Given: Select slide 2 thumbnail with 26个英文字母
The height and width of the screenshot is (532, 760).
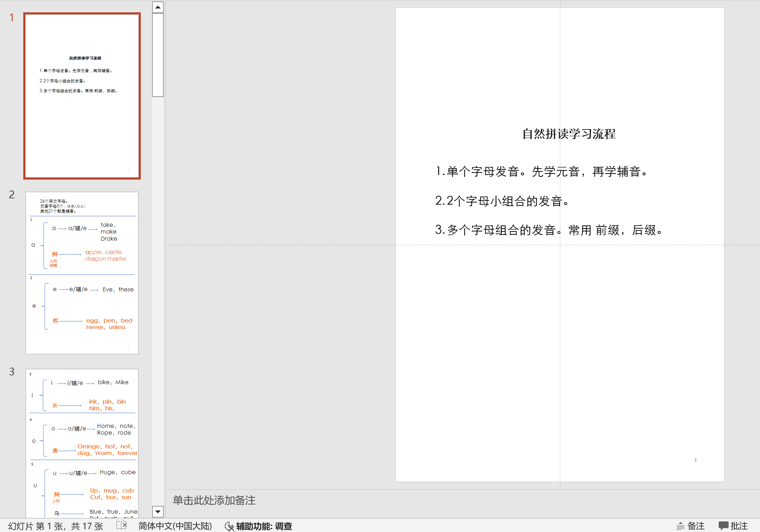Looking at the screenshot, I should point(82,273).
